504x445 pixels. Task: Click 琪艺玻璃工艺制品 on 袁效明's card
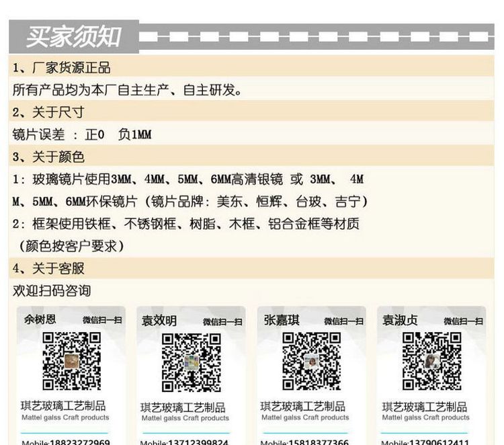183,408
